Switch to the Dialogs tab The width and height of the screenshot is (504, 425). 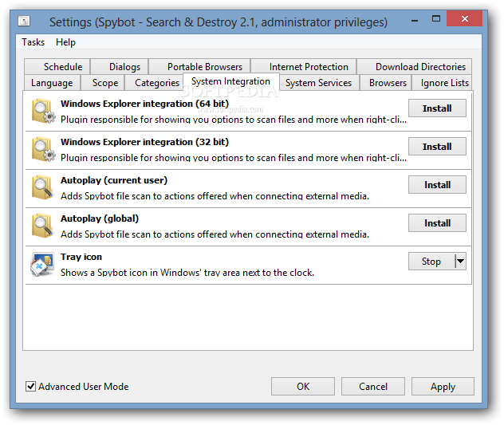point(120,66)
